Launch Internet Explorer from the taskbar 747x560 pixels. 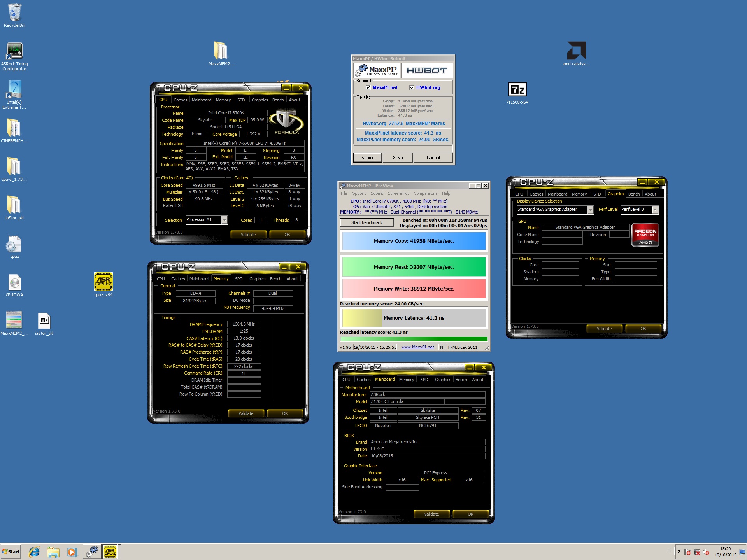pos(34,551)
